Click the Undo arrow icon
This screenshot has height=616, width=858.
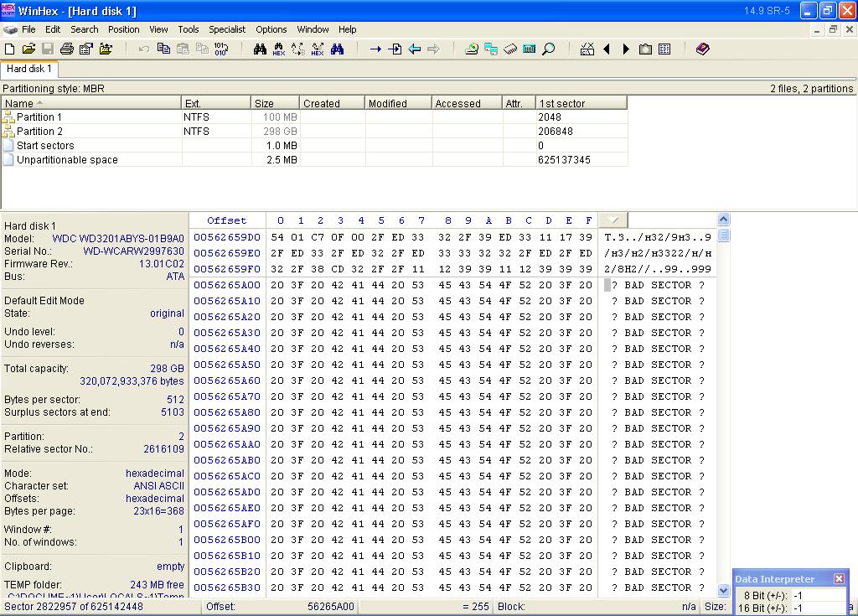(144, 49)
